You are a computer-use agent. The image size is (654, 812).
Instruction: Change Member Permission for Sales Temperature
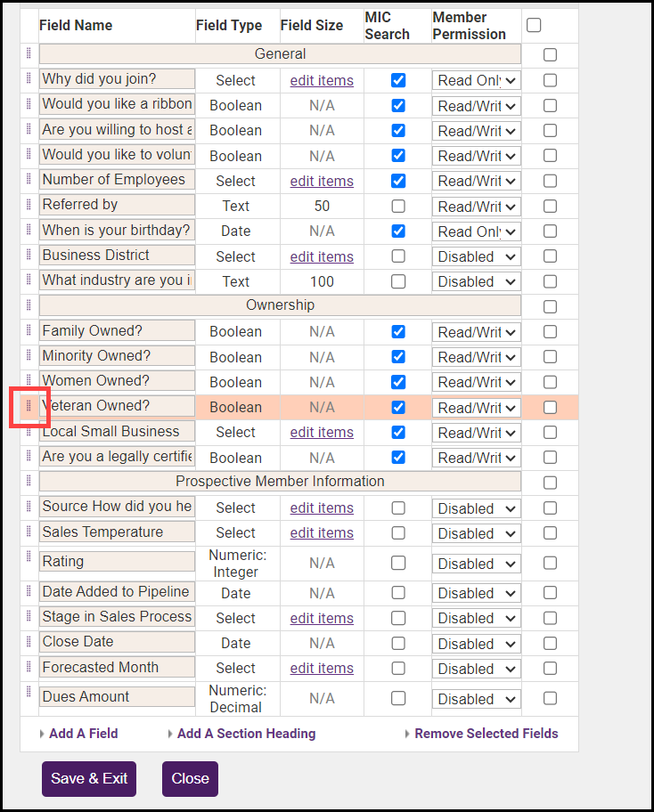pos(476,533)
